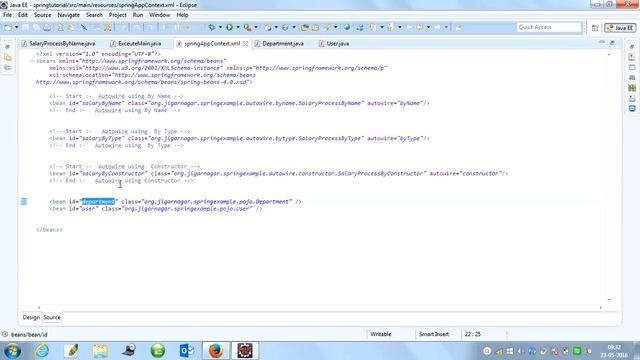The image size is (640, 360).
Task: Switch to Department.java tab
Action: [x=279, y=43]
